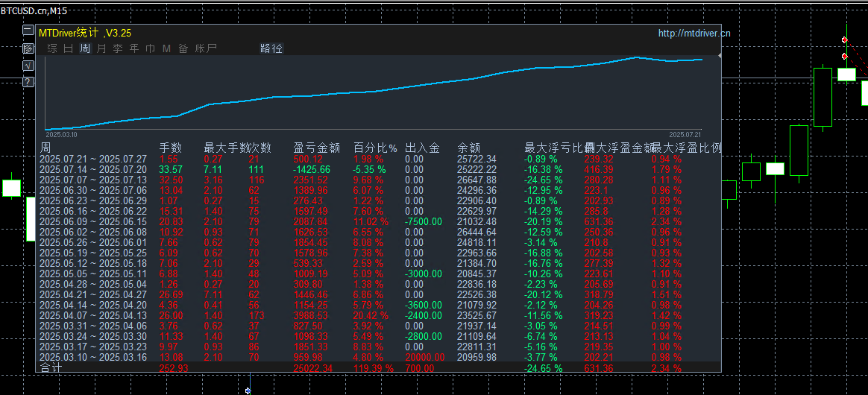
Task: Click the 33.57 lots value
Action: coord(171,169)
